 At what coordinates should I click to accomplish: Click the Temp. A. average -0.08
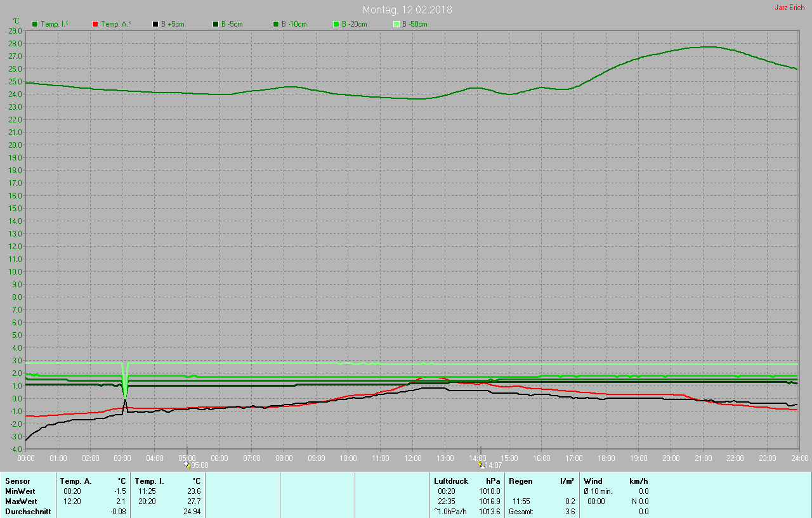point(118,512)
